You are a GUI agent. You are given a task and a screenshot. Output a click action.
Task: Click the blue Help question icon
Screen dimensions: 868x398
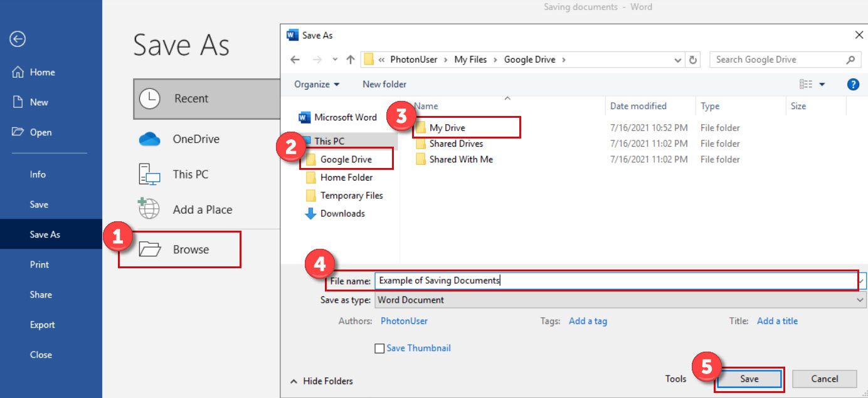pyautogui.click(x=853, y=84)
